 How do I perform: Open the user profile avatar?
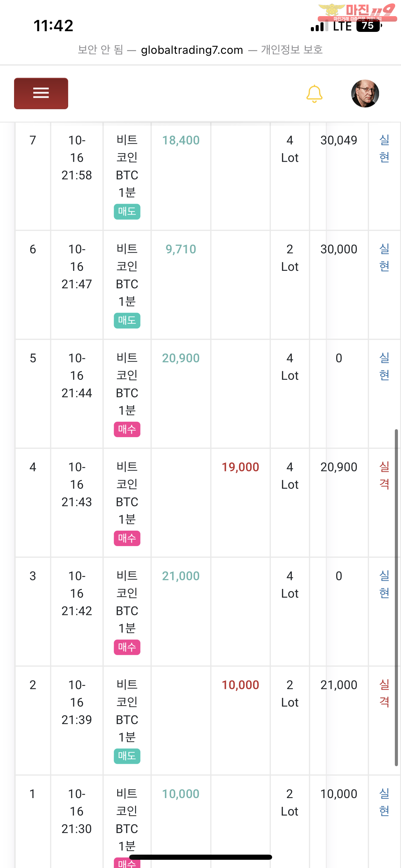pyautogui.click(x=365, y=94)
